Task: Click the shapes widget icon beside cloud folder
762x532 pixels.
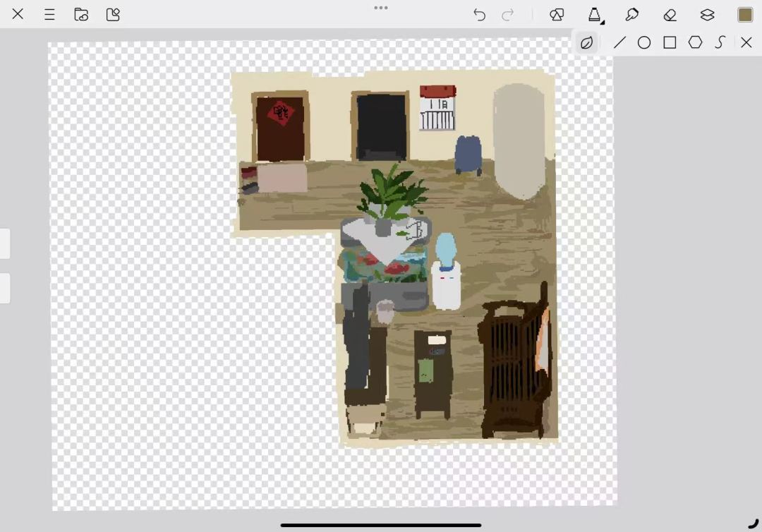Action: coord(113,15)
